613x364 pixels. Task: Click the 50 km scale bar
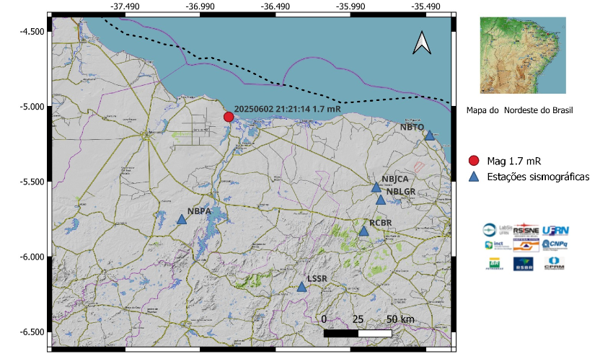(x=358, y=333)
